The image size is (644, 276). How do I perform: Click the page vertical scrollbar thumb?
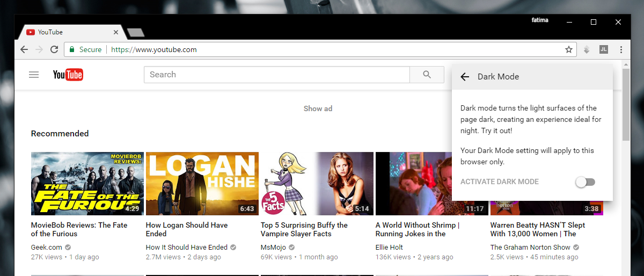point(626,105)
